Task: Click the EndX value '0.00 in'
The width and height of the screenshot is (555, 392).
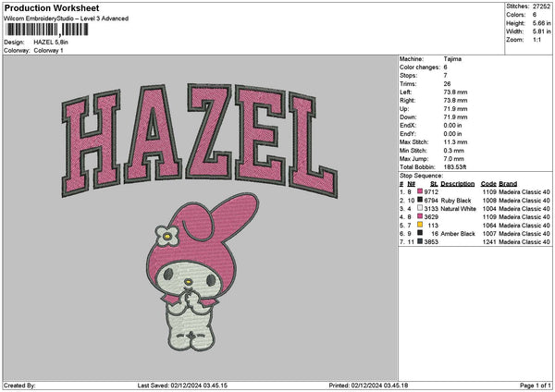Action: click(452, 125)
